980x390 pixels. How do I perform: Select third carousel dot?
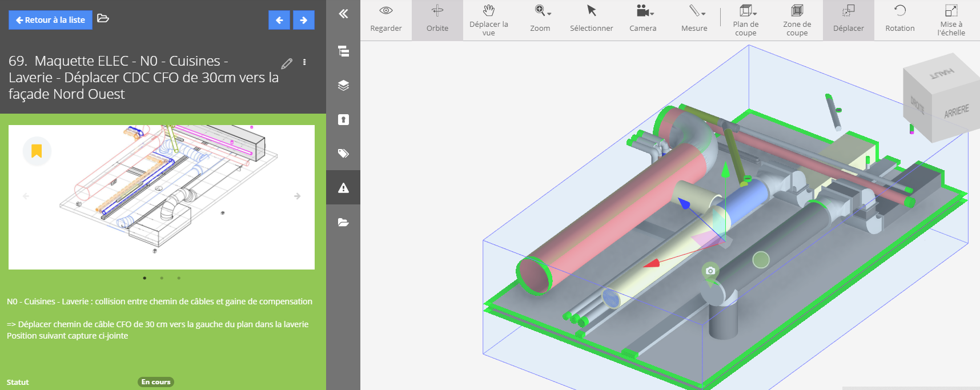pos(179,278)
